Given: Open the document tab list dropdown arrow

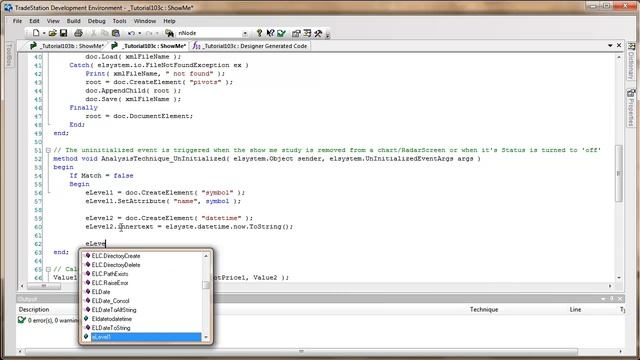Looking at the screenshot, I should (610, 45).
